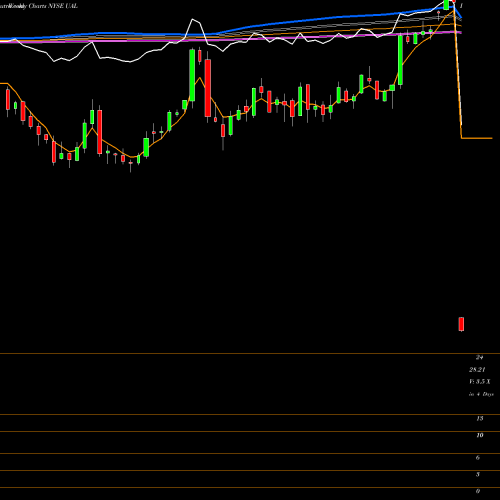Click the flat orange line segment after the drop
Image resolution: width=500 pixels, height=500 pixels.
(x=477, y=138)
